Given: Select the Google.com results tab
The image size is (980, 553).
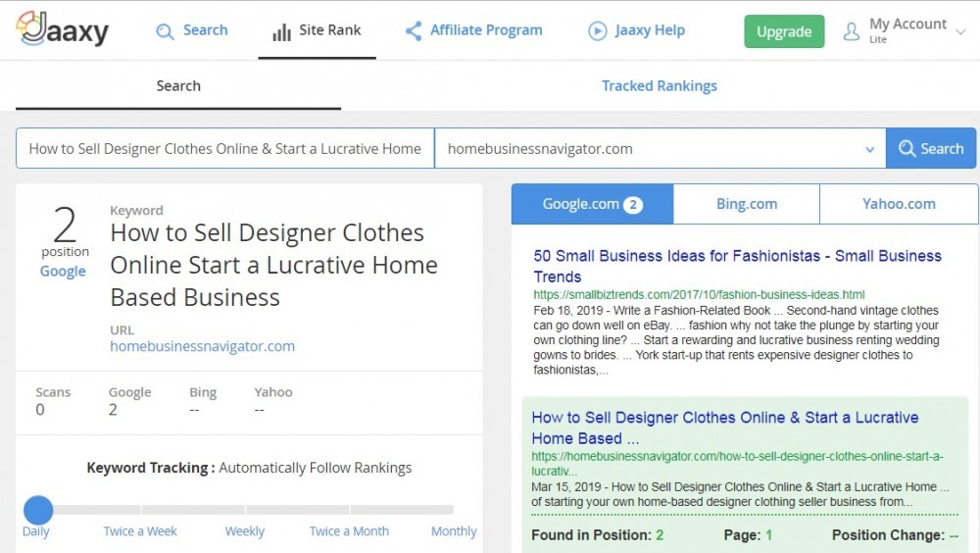Looking at the screenshot, I should [593, 204].
